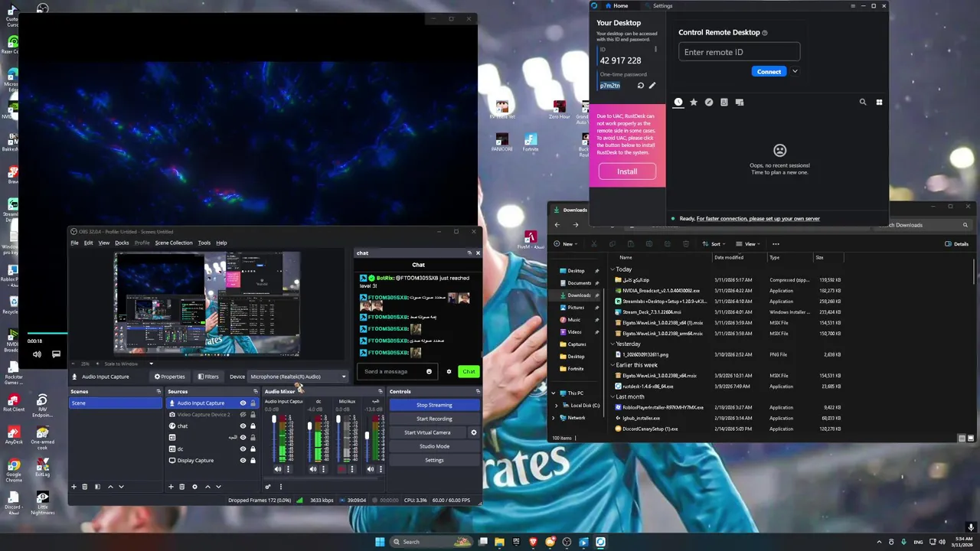
Task: Add a new source in OBS Sources dock
Action: pyautogui.click(x=171, y=487)
